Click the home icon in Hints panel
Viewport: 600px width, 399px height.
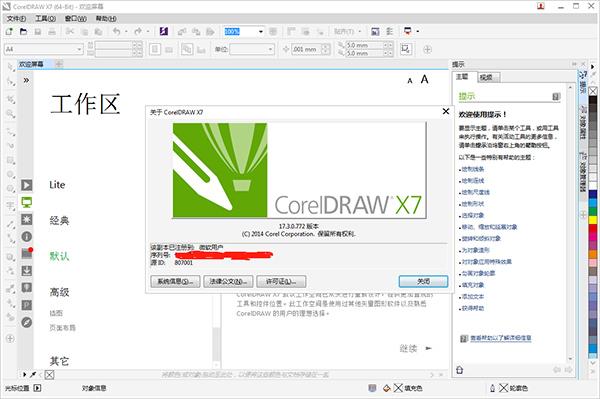[x=460, y=370]
